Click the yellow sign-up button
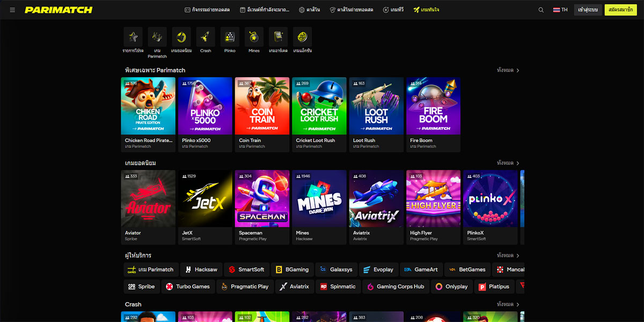644x322 pixels. 620,10
